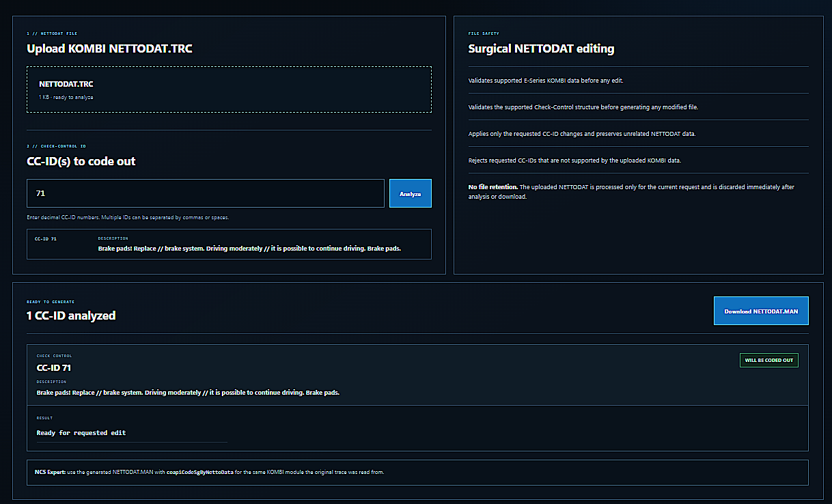Image resolution: width=832 pixels, height=504 pixels.
Task: Select the 'CC-ID(s) to code out' heading
Action: (81, 161)
